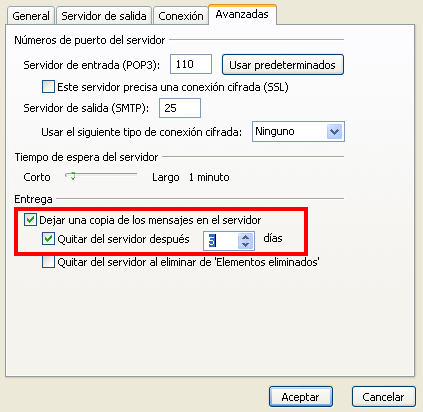This screenshot has height=412, width=423.
Task: Toggle Quitar del servidor después checkbox
Action: [x=49, y=239]
